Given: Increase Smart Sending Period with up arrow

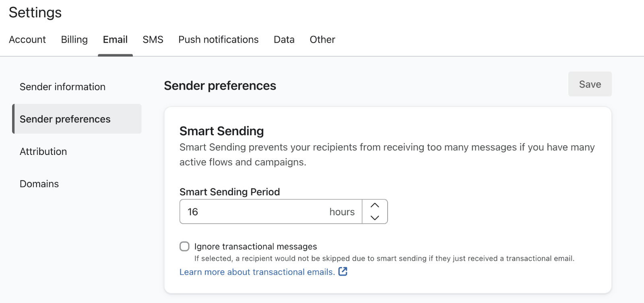Looking at the screenshot, I should 375,206.
